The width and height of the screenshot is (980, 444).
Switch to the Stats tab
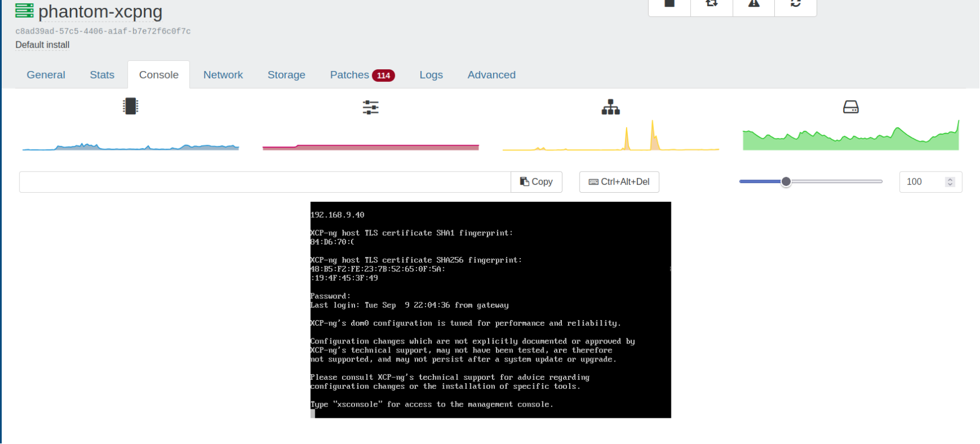(x=102, y=75)
